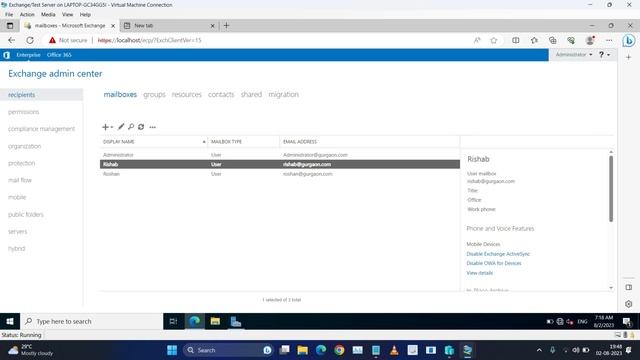Switch to the Office 365 link in the top bar
Image resolution: width=640 pixels, height=360 pixels.
[x=59, y=55]
